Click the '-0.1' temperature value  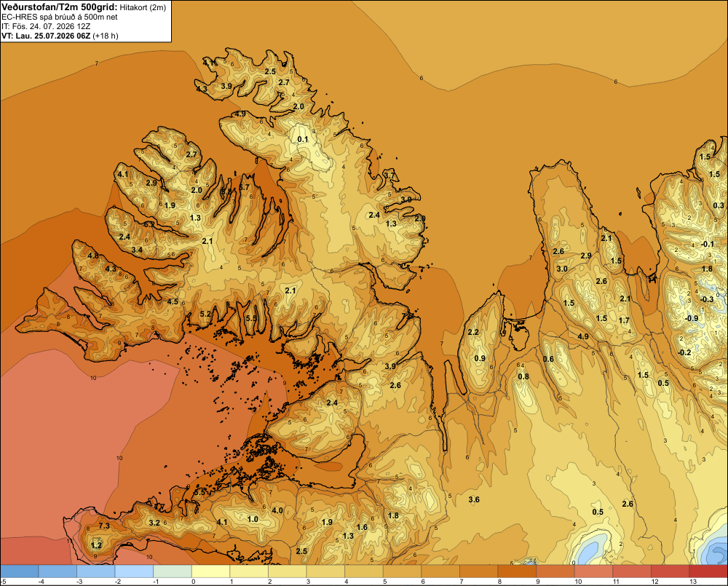pos(707,244)
